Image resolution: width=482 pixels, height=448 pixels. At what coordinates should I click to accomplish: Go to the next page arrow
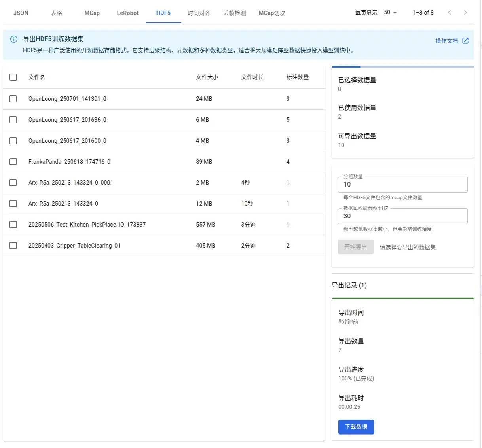(465, 13)
